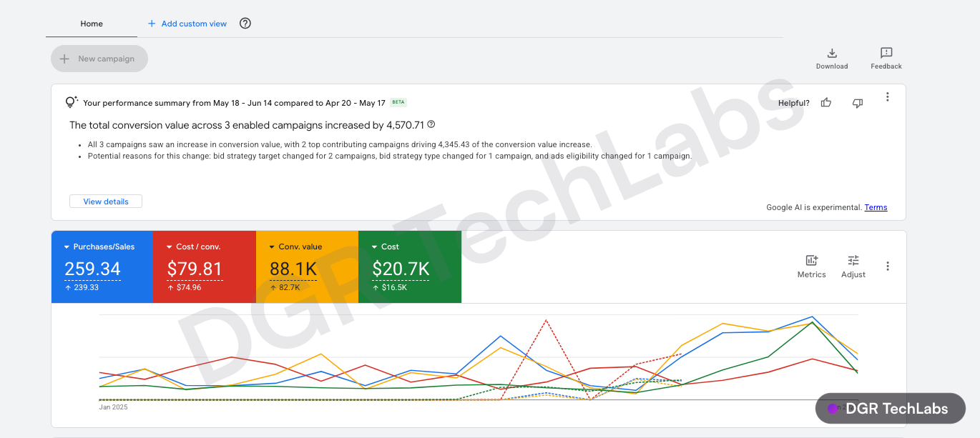The height and width of the screenshot is (438, 980).
Task: Click the View details button
Action: [x=106, y=201]
